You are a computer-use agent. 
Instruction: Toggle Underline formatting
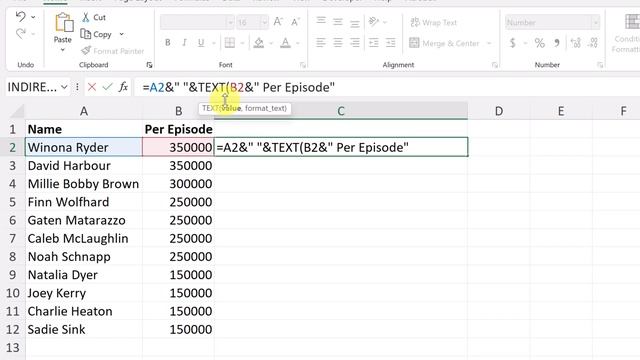[201, 42]
